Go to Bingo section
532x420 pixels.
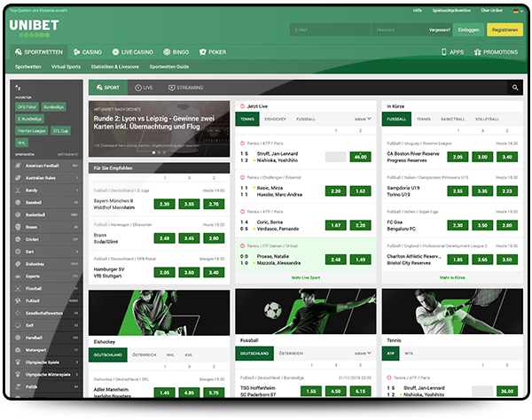(x=176, y=52)
